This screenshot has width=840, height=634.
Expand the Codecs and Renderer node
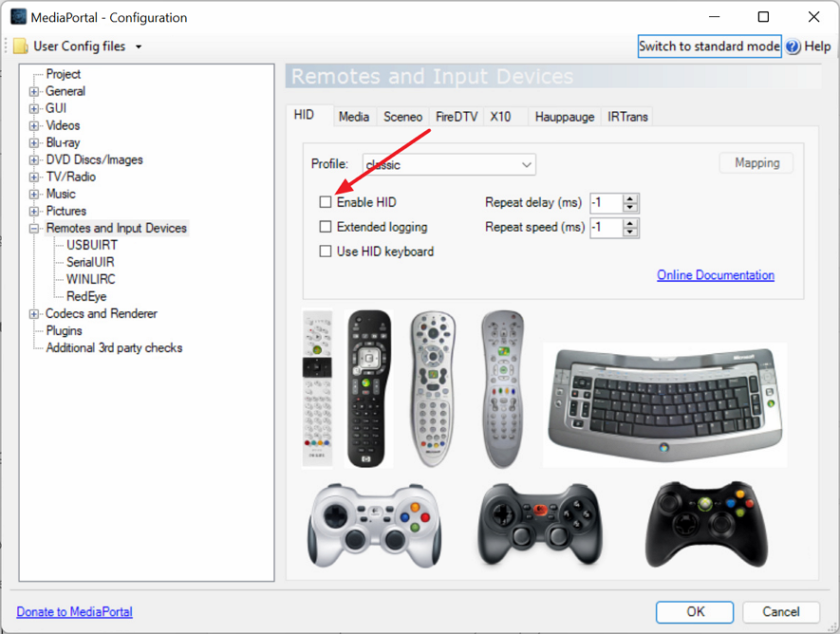(34, 314)
